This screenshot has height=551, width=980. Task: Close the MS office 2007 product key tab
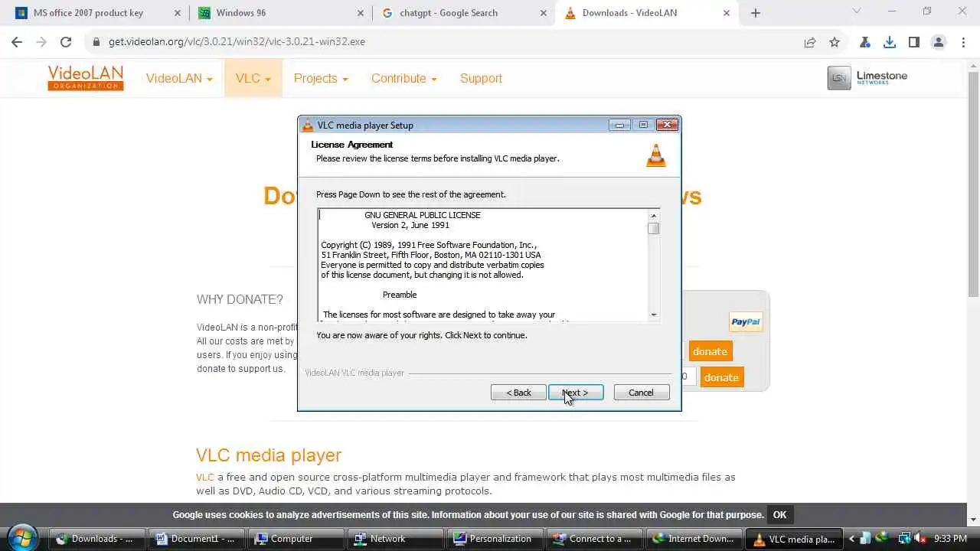point(178,13)
